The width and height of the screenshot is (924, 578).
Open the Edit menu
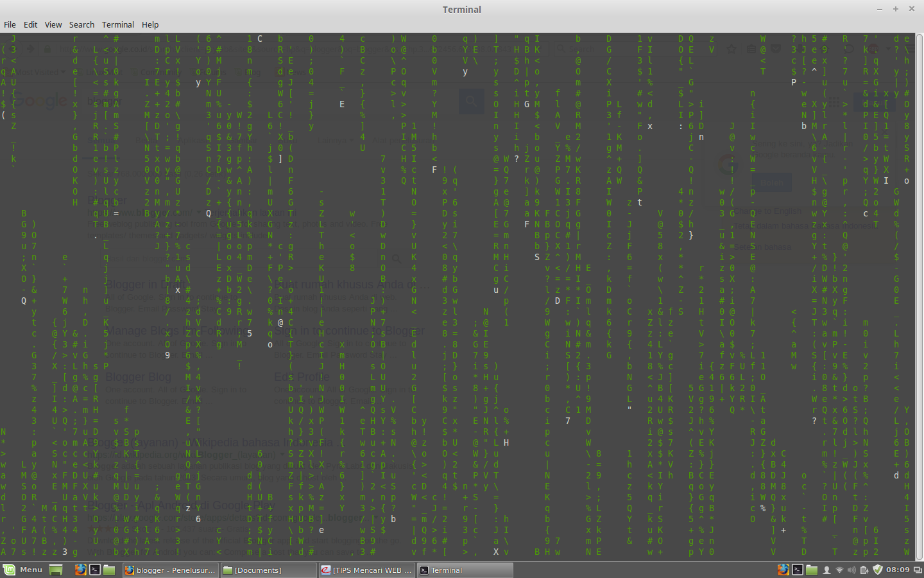31,24
